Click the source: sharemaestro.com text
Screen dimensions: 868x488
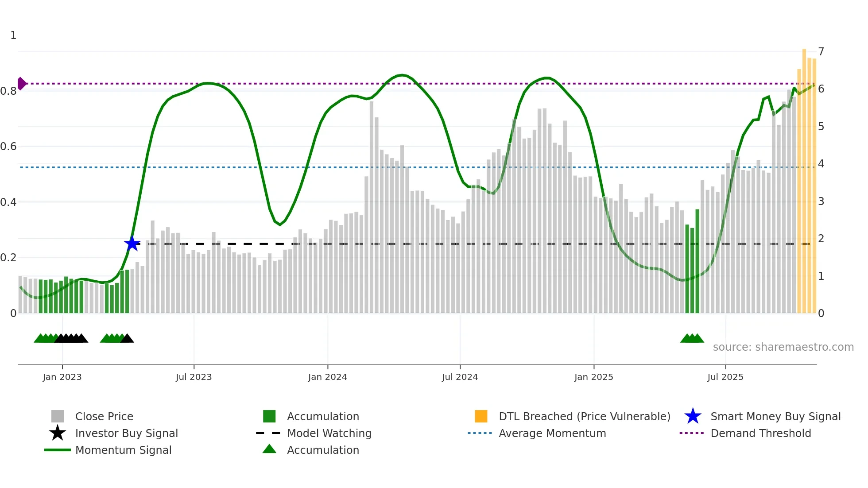pyautogui.click(x=783, y=347)
